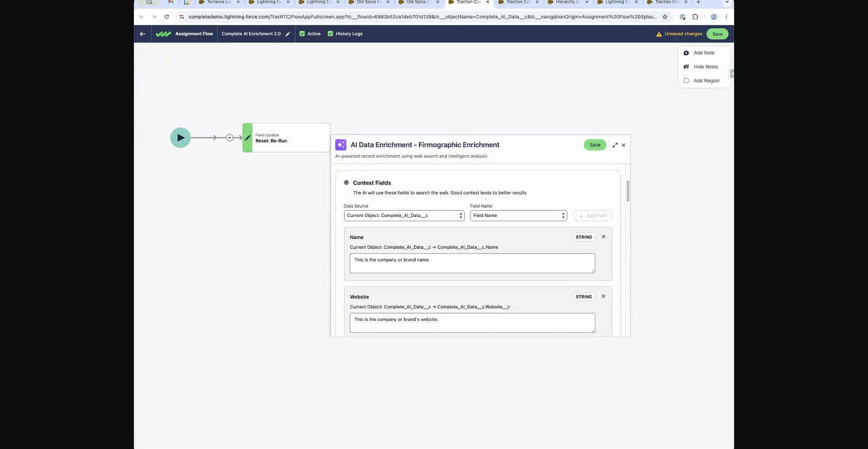Reload the page
868x449 pixels.
[x=167, y=17]
